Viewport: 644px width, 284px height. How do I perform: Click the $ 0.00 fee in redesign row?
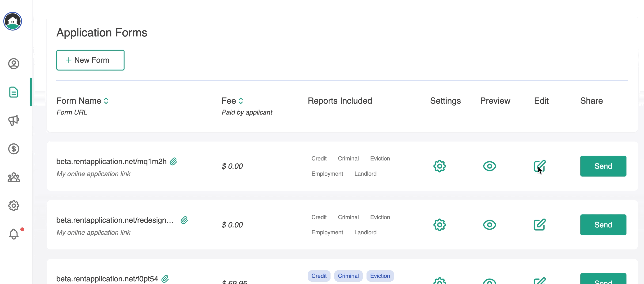point(232,225)
